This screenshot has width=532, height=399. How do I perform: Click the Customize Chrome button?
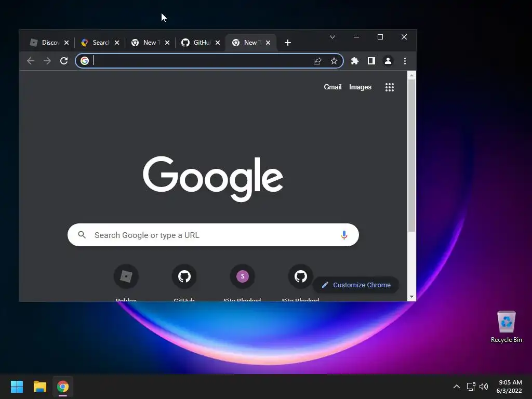(x=355, y=285)
